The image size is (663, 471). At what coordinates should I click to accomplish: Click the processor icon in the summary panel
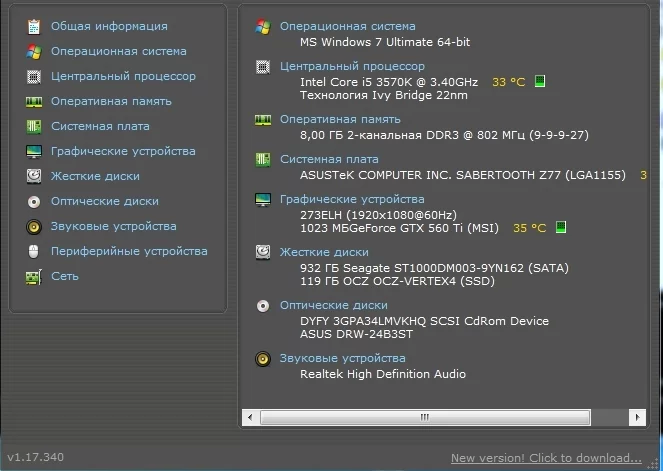coord(263,67)
